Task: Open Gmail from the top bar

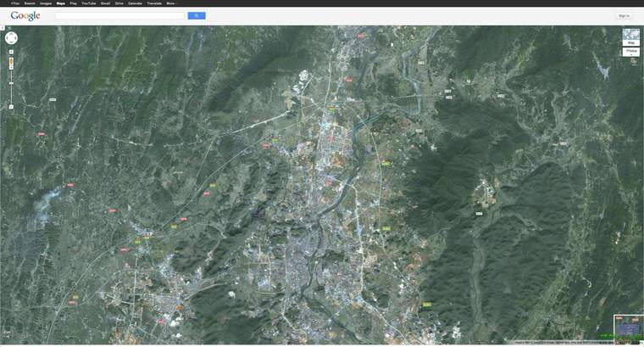Action: point(105,3)
